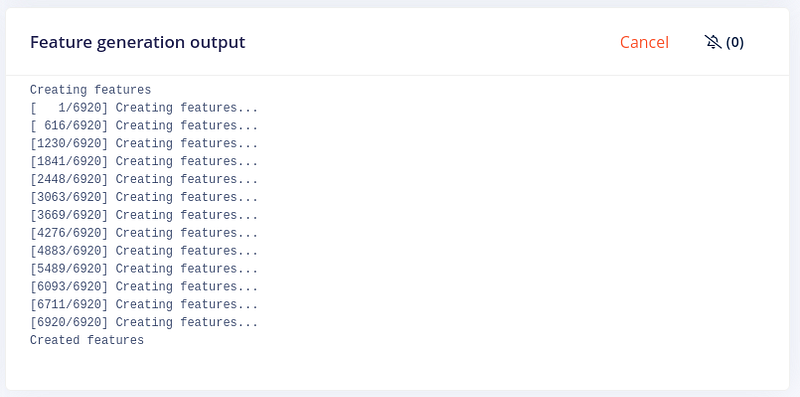The image size is (800, 397).
Task: Open the (0) notifications counter
Action: pyautogui.click(x=735, y=42)
